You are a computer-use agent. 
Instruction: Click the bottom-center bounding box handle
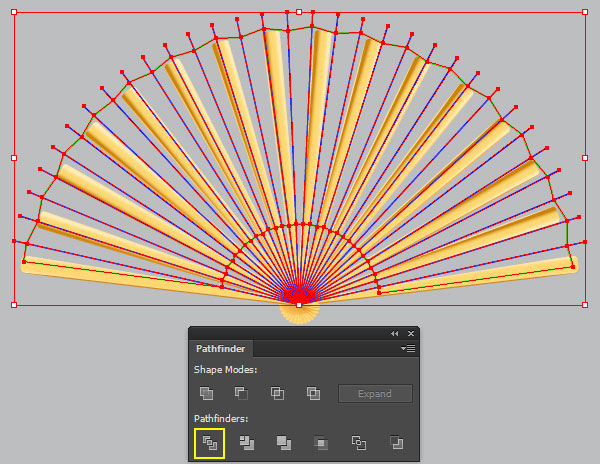(x=299, y=305)
